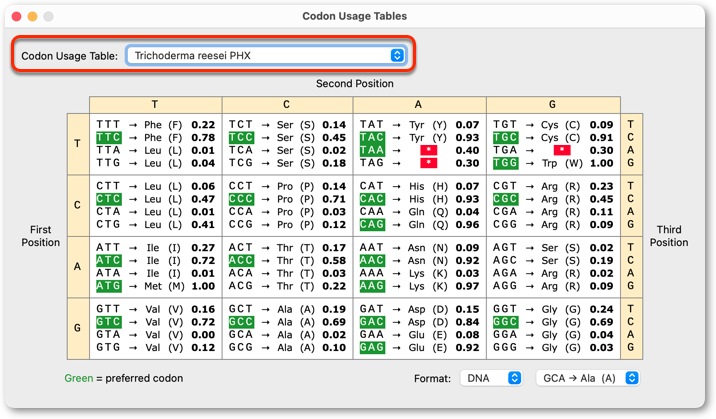Click the 0.00 frequency for GTA
Image resolution: width=716 pixels, height=419 pixels.
203,335
